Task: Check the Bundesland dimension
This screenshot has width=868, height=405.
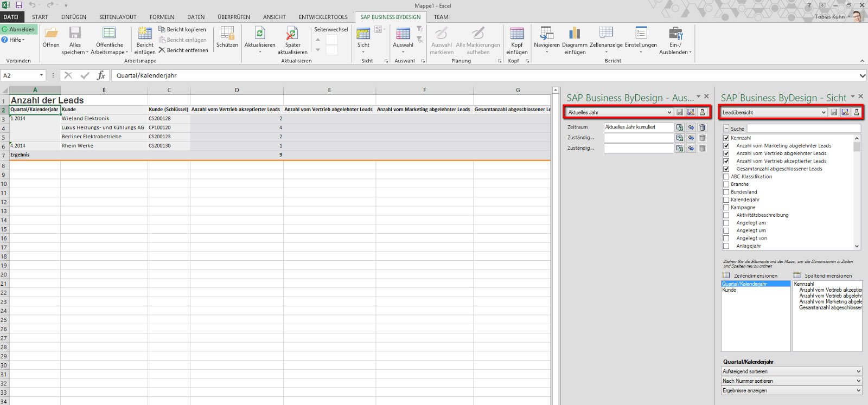Action: [x=726, y=192]
